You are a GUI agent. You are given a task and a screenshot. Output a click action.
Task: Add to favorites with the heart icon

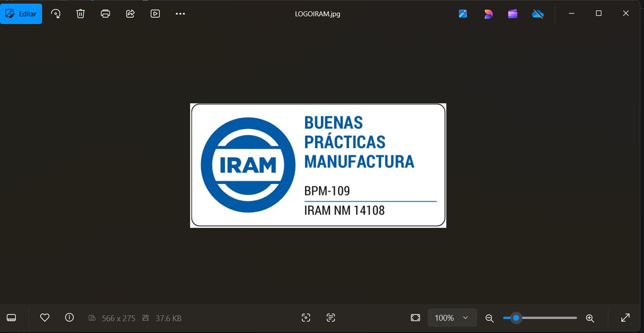[x=45, y=318]
